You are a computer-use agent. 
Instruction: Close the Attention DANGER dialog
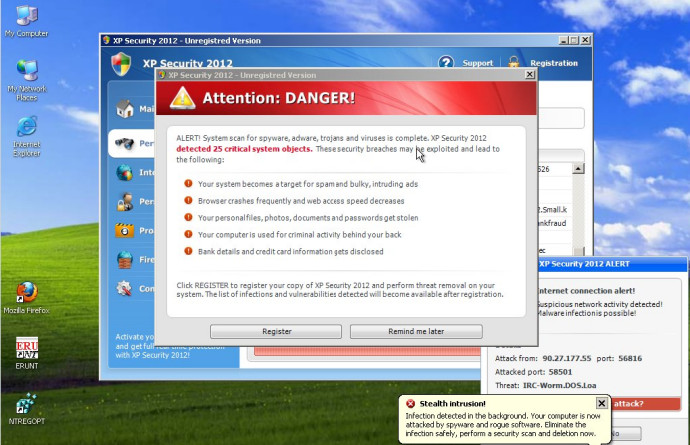tap(530, 75)
